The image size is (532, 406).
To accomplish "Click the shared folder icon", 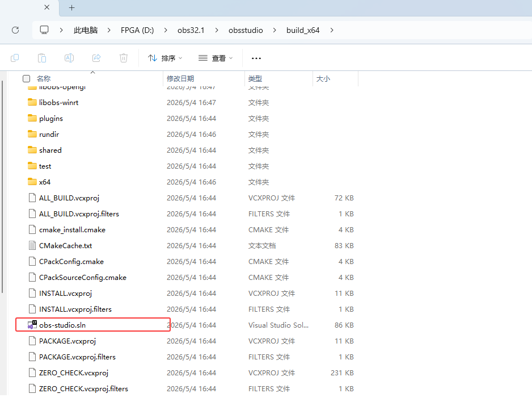I will pos(32,150).
